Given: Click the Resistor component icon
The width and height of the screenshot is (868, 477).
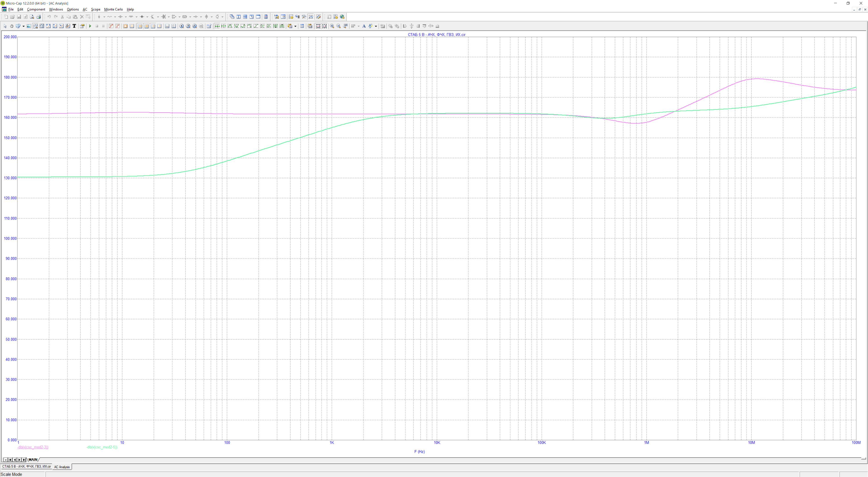Looking at the screenshot, I should click(x=109, y=17).
